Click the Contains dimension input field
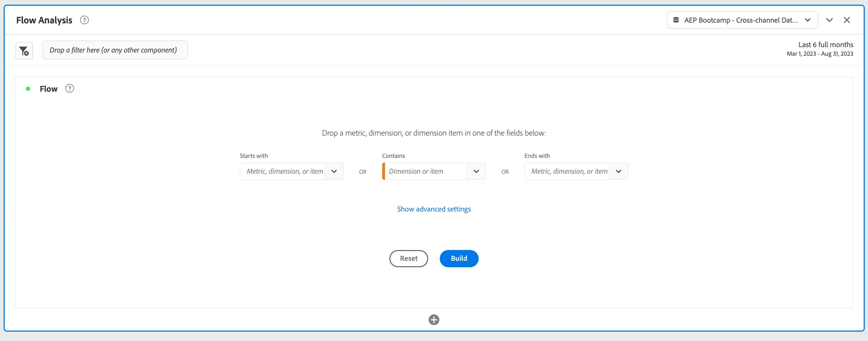Screen dimensions: 868x341 click(425, 171)
